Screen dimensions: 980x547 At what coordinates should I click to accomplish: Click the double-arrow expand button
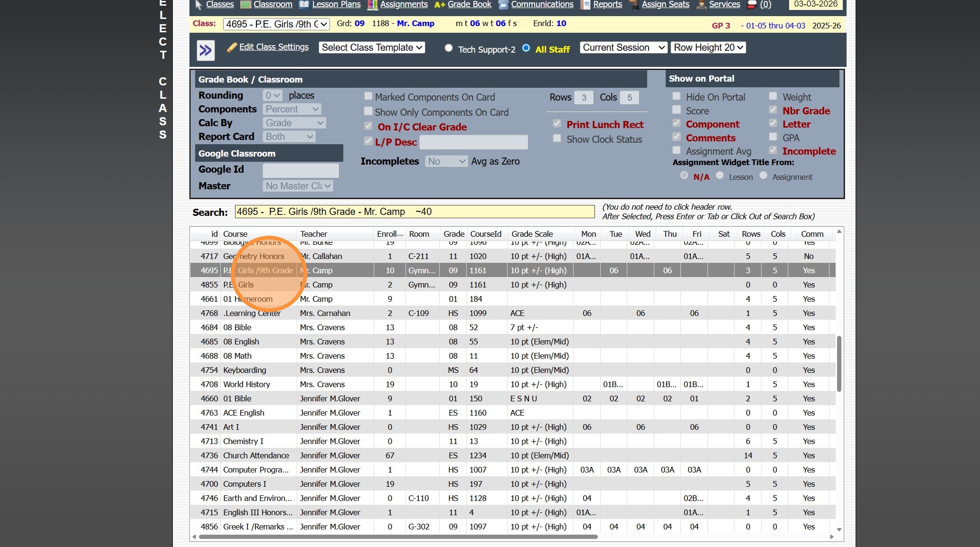tap(206, 50)
